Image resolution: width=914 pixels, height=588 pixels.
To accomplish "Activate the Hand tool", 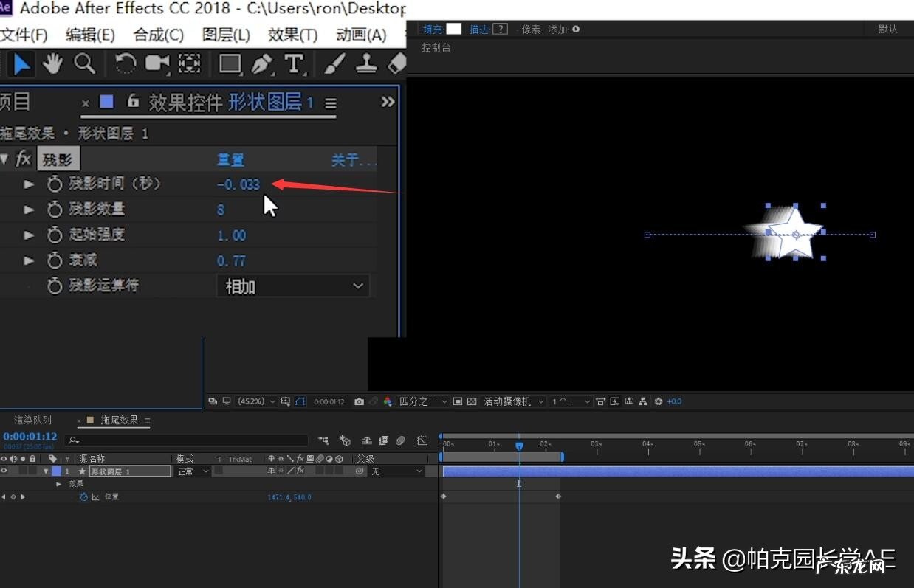I will (52, 63).
